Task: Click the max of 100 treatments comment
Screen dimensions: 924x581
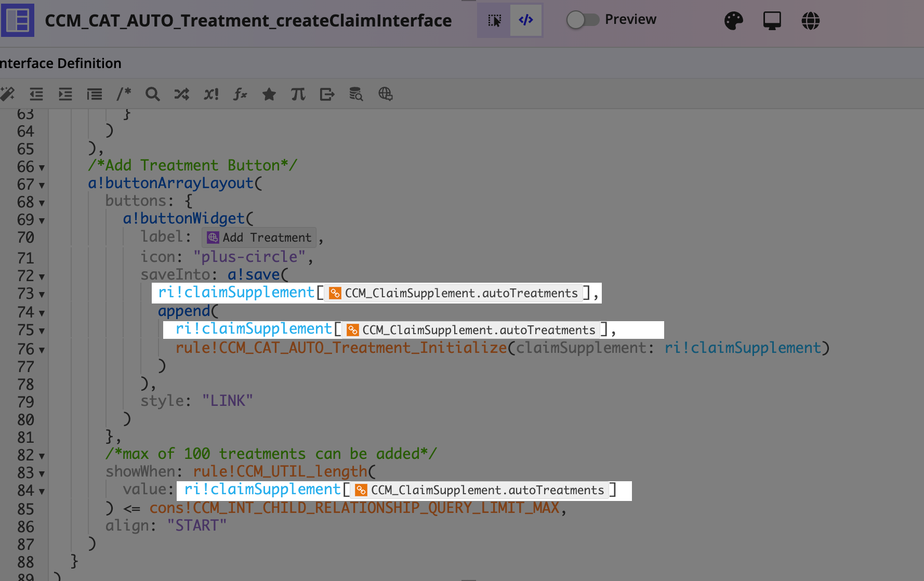Action: pos(271,454)
